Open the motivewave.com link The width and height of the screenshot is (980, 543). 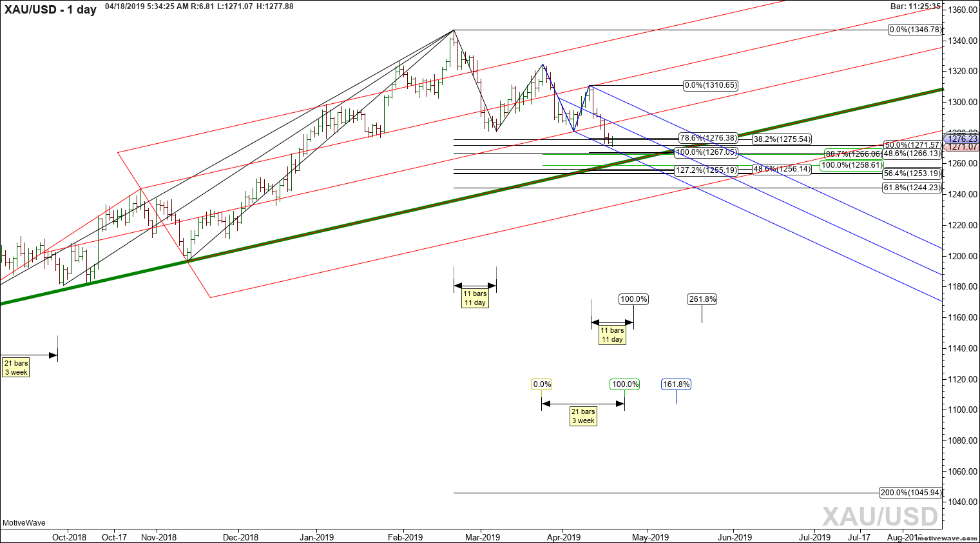pyautogui.click(x=948, y=537)
